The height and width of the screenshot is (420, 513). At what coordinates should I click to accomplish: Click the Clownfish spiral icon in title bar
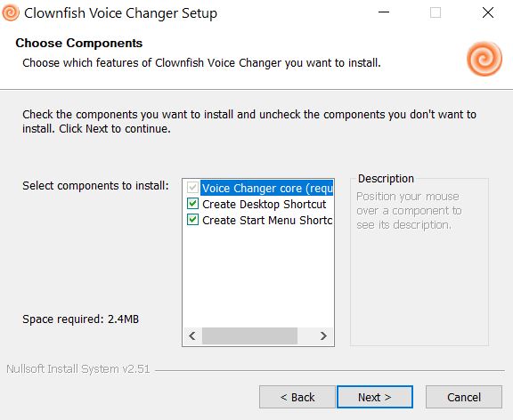(x=11, y=12)
